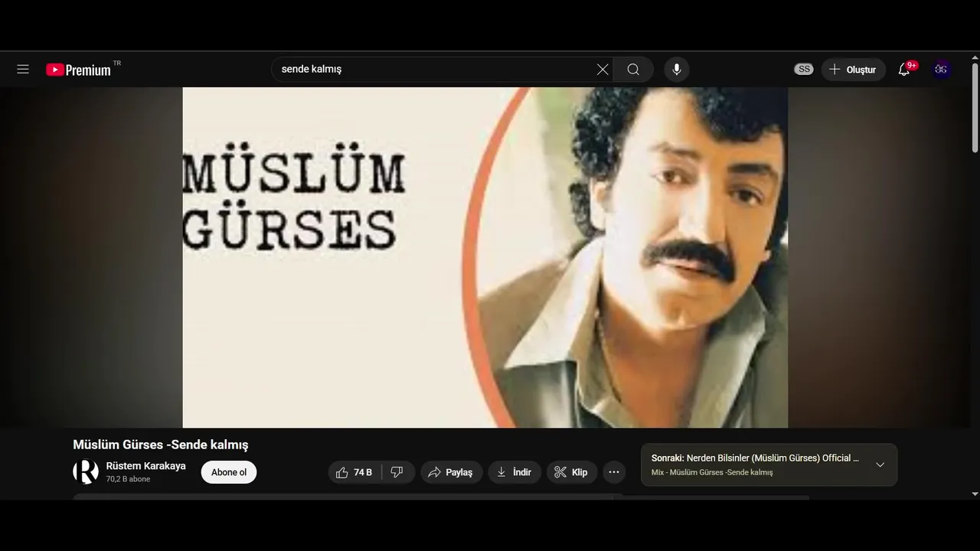Open more actions three-dot menu
The image size is (980, 551).
tap(614, 472)
